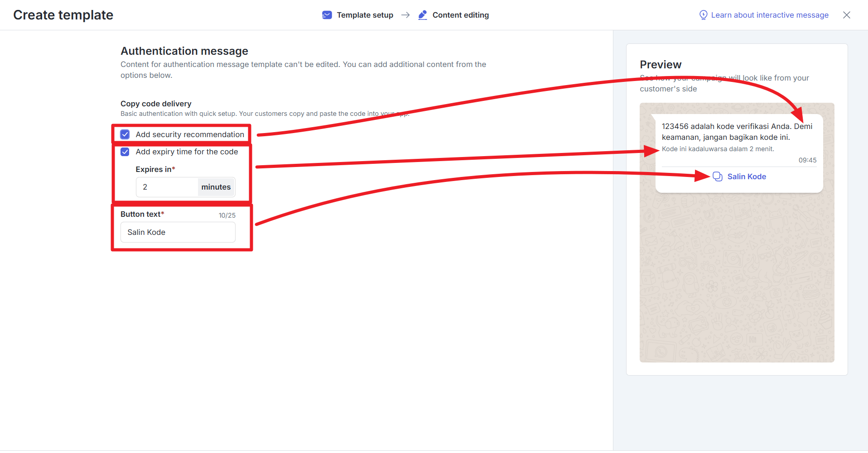Click into the Button text input
Image resolution: width=868 pixels, height=453 pixels.
178,232
